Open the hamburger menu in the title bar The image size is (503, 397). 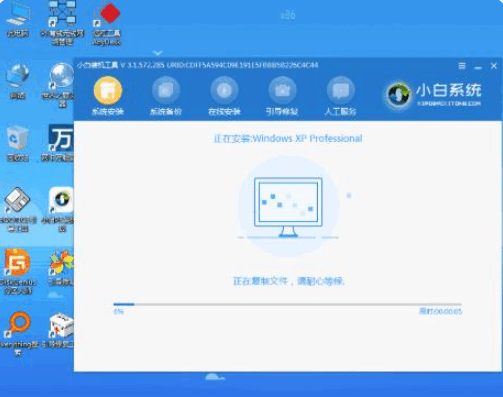coord(462,66)
